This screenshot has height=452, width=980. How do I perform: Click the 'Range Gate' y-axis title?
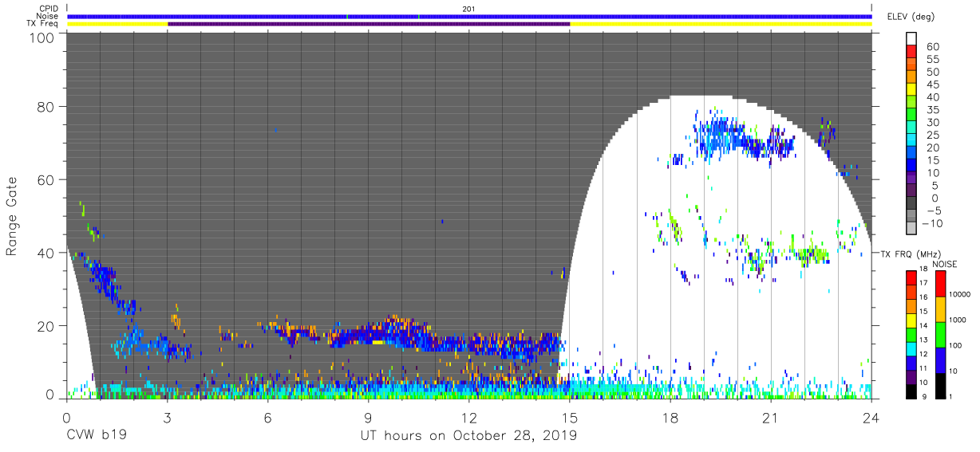[x=12, y=217]
